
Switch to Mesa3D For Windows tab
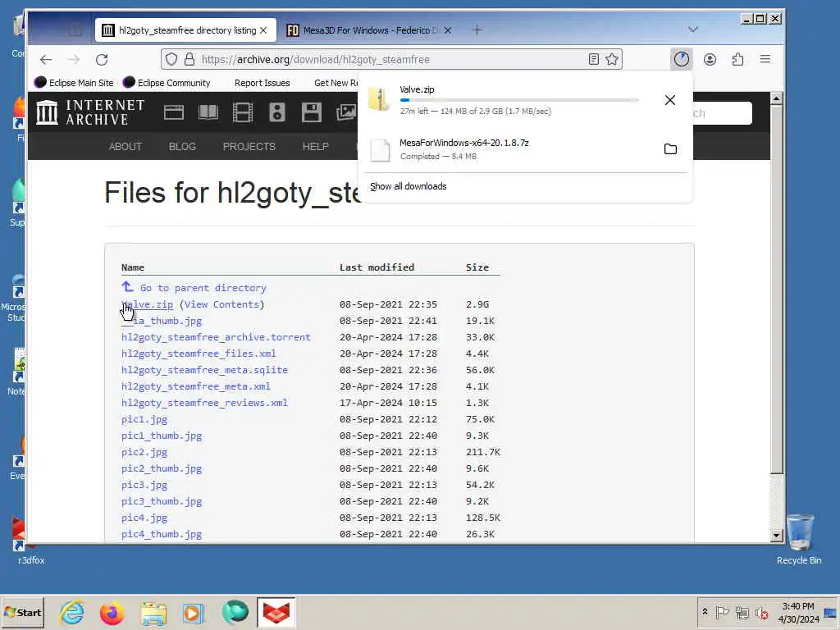click(368, 30)
